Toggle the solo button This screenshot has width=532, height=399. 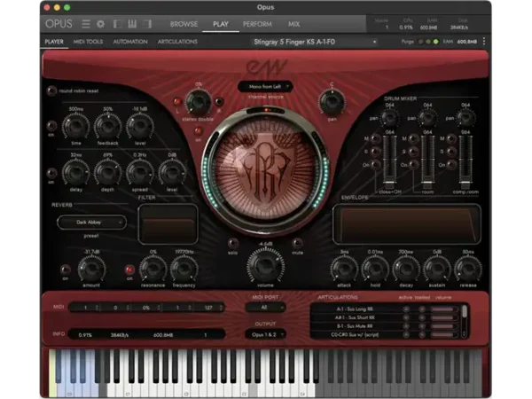coord(232,243)
